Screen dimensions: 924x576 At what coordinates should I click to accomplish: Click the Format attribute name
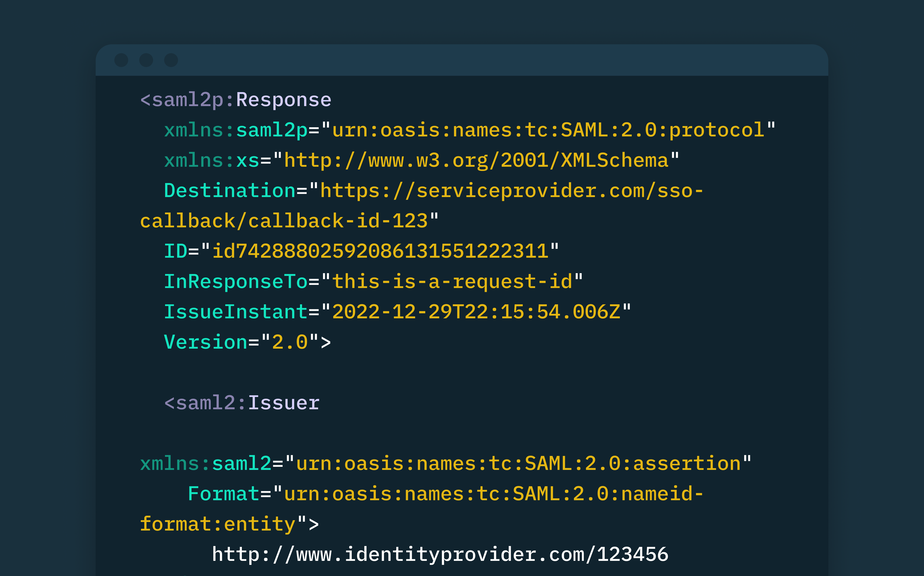[223, 494]
